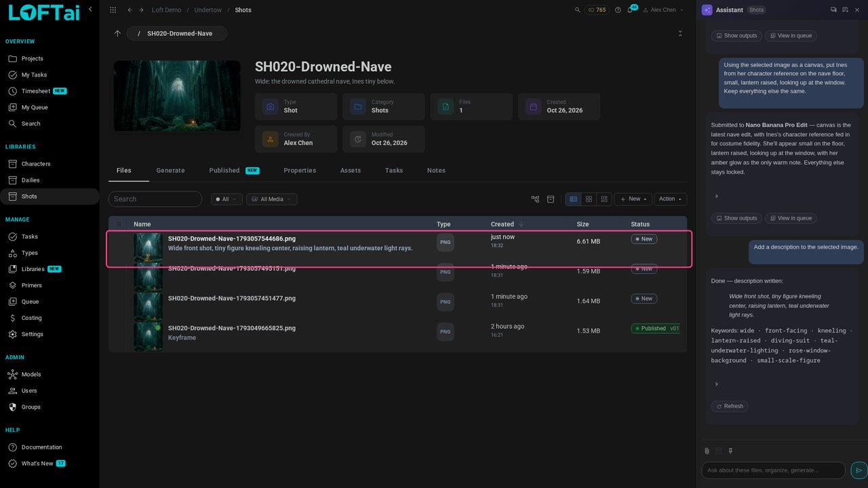Click the file search input field

point(155,199)
